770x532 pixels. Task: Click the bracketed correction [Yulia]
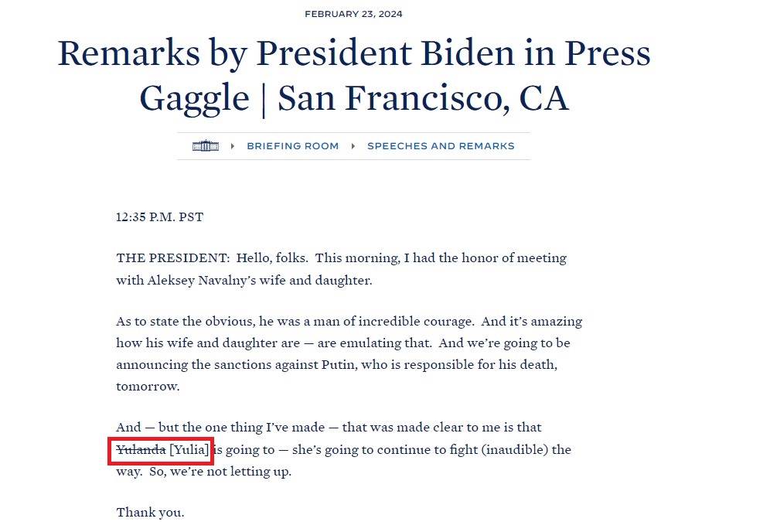189,449
